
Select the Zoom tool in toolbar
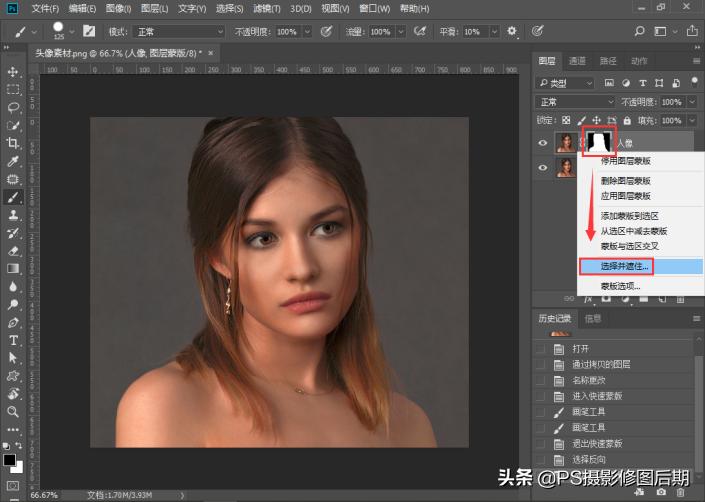click(x=13, y=411)
